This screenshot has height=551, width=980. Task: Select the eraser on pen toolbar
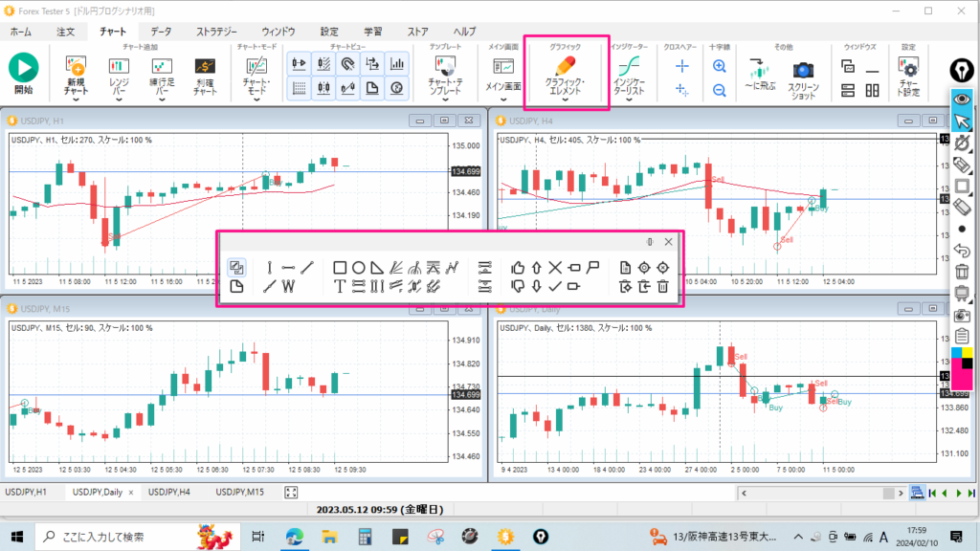pyautogui.click(x=962, y=208)
